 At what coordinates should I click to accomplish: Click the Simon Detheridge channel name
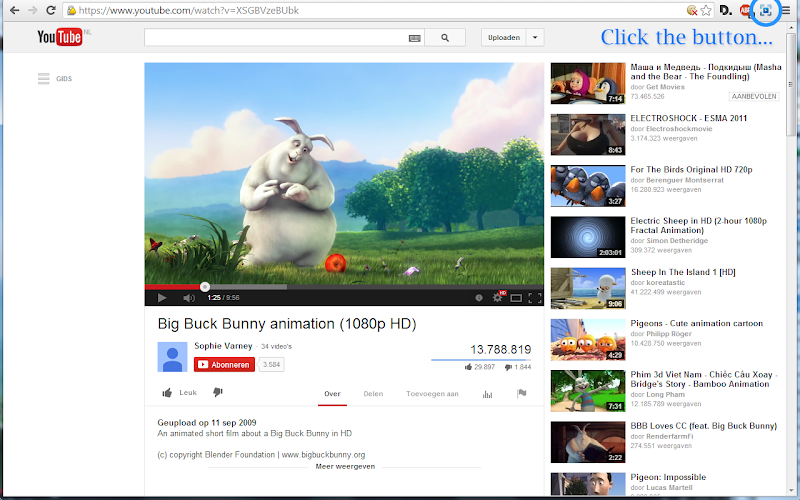[x=677, y=241]
